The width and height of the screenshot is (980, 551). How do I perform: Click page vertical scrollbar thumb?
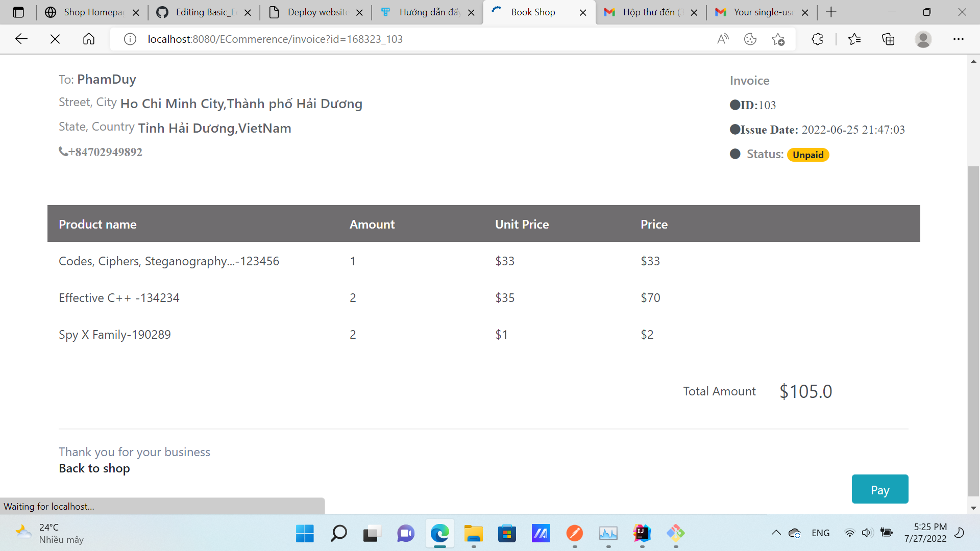(x=973, y=331)
